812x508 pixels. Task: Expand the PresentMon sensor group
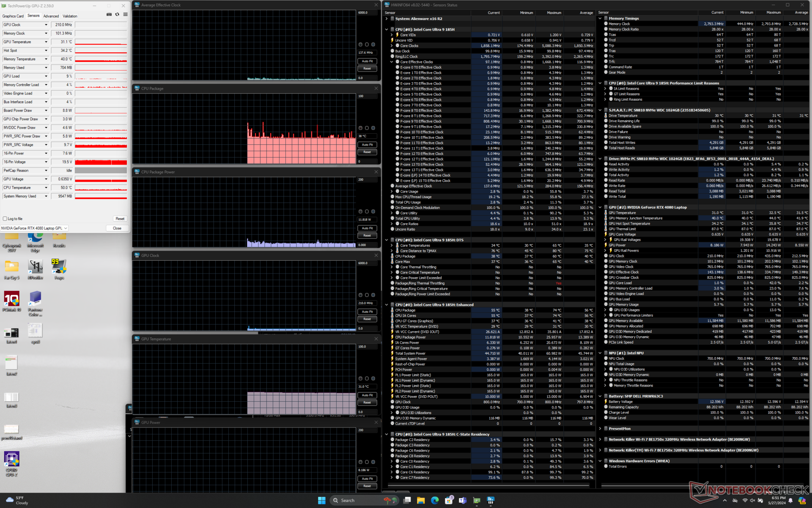[600, 429]
